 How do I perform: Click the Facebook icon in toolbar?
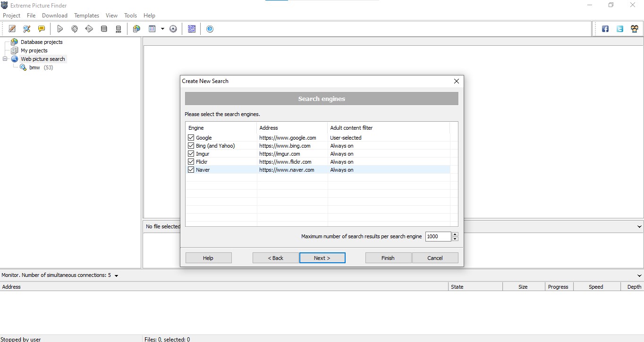[x=605, y=29]
